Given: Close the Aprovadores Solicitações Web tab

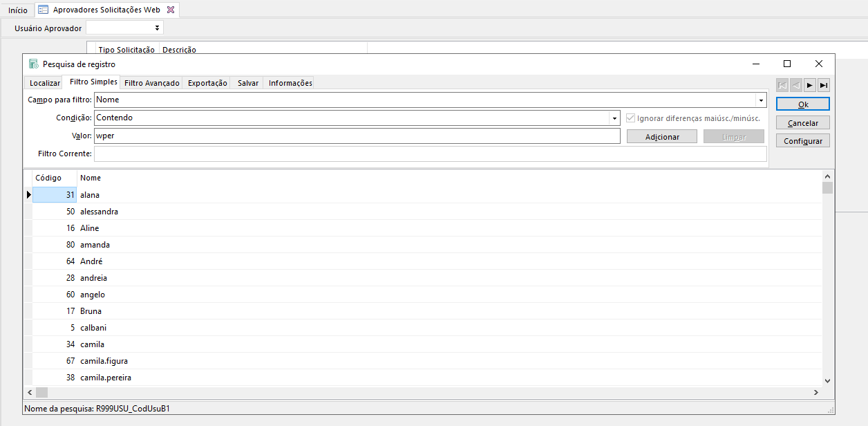Looking at the screenshot, I should pos(171,10).
